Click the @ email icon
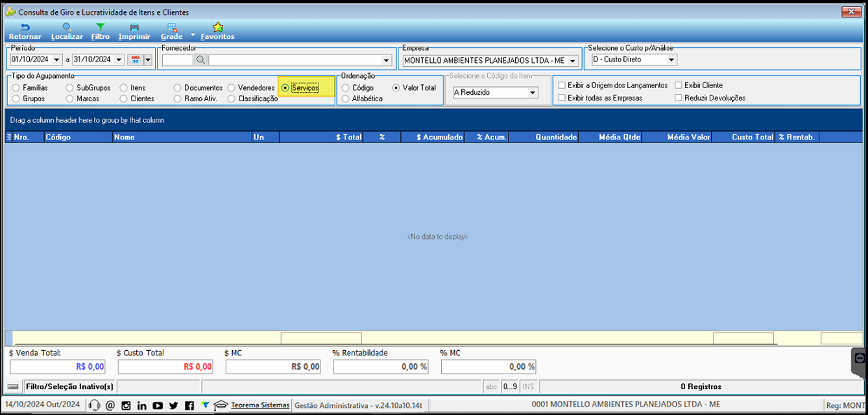The image size is (868, 415). [x=110, y=405]
